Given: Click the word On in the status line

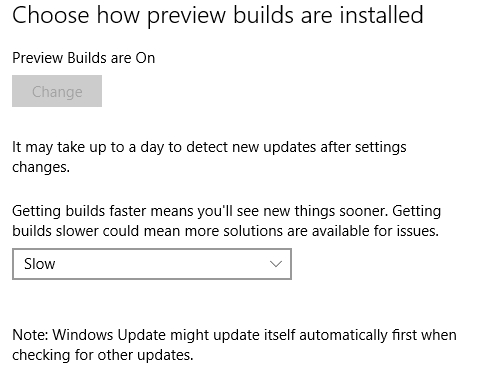Looking at the screenshot, I should [145, 58].
